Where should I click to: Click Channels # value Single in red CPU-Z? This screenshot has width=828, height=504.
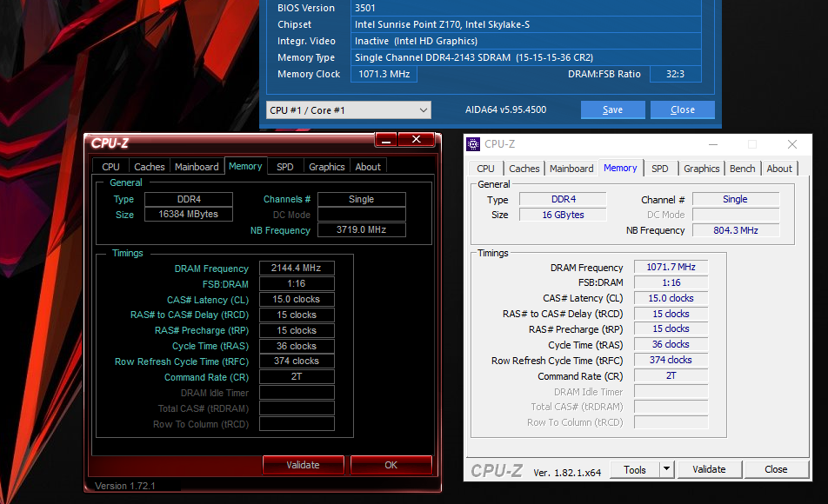click(x=362, y=199)
